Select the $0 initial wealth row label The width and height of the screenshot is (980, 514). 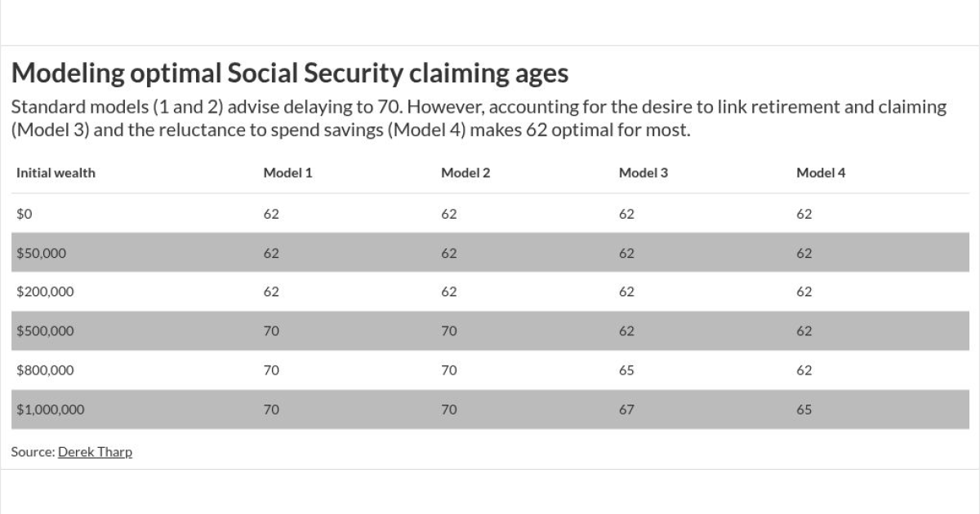tap(24, 214)
